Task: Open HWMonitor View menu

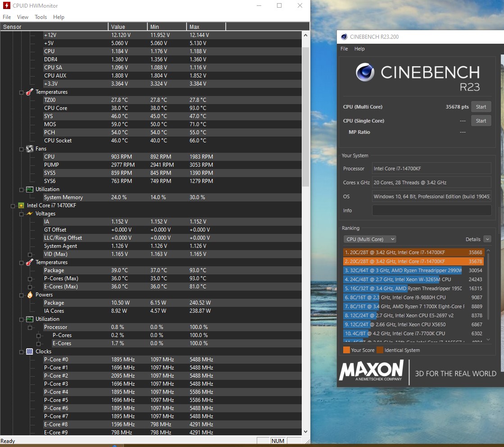Action: (23, 17)
